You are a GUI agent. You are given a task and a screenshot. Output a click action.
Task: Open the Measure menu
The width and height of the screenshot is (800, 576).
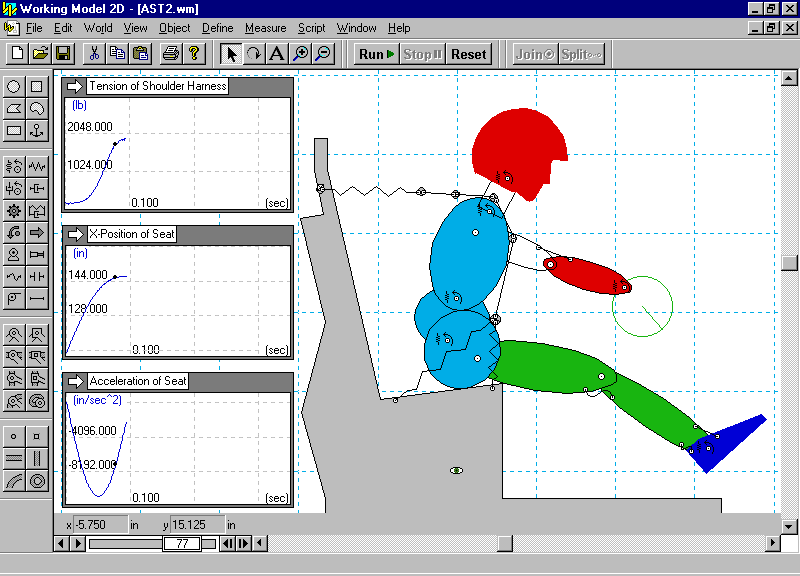tap(265, 28)
